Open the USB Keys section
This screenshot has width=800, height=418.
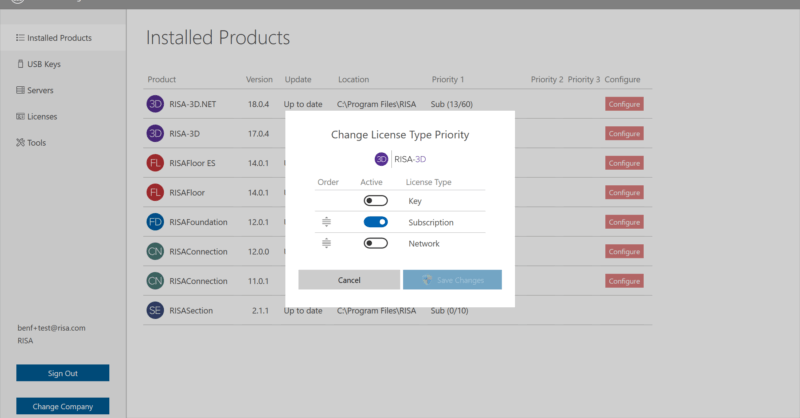click(x=45, y=64)
